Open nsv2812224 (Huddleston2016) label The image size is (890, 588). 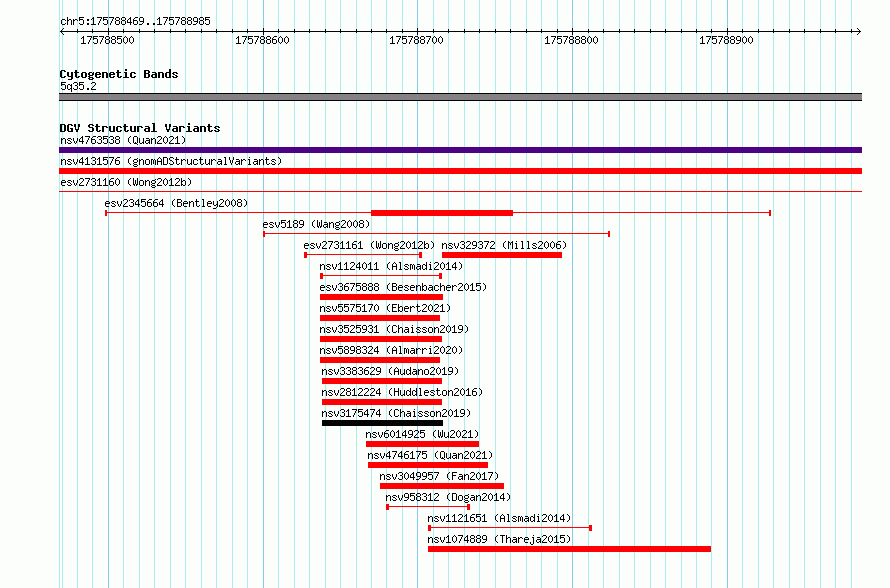point(402,392)
